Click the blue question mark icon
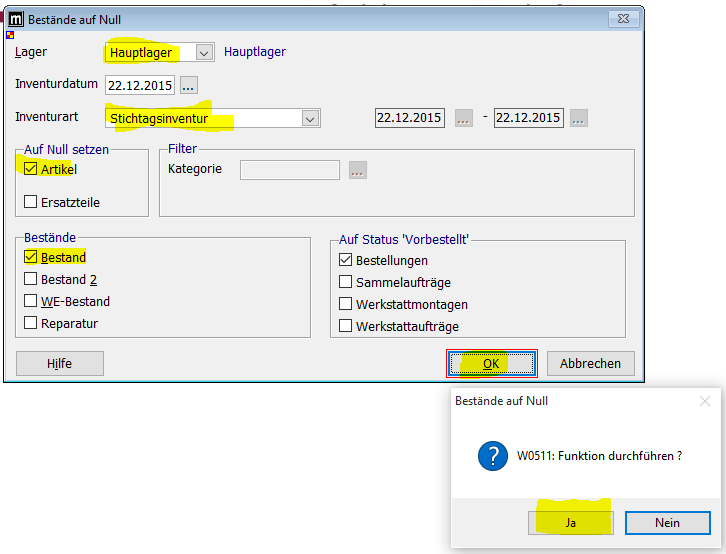Image resolution: width=726 pixels, height=554 pixels. point(491,456)
